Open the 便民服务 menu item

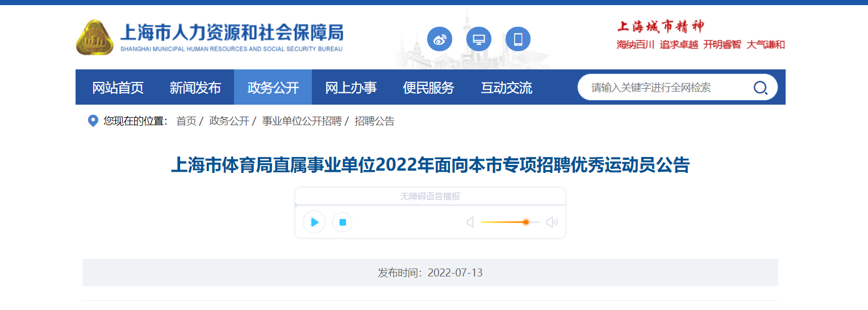(429, 88)
